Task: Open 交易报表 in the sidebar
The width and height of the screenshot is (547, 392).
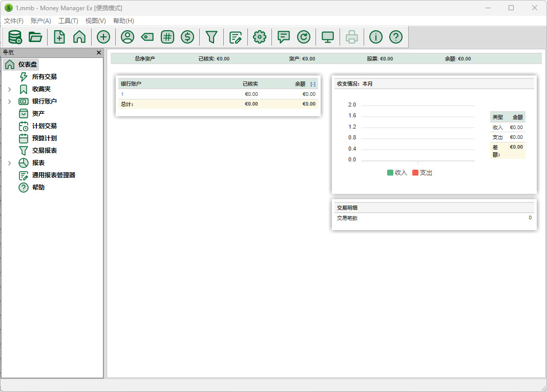Action: coord(45,151)
